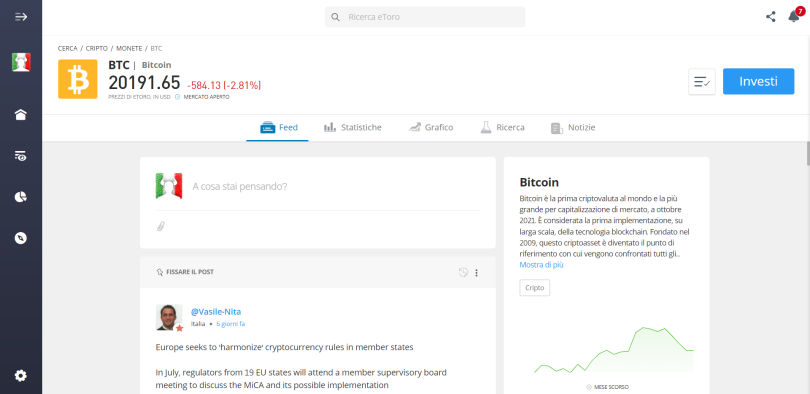This screenshot has height=394, width=810.
Task: Click the pinned post history icon
Action: point(463,272)
